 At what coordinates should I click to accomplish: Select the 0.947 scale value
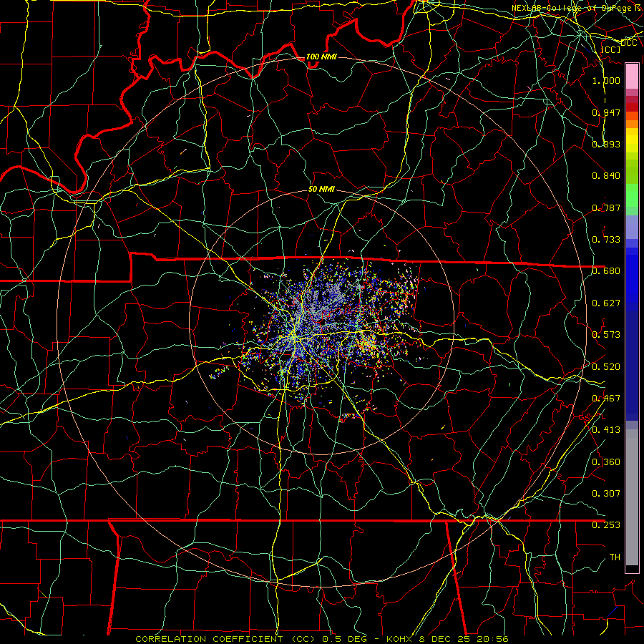coord(606,112)
